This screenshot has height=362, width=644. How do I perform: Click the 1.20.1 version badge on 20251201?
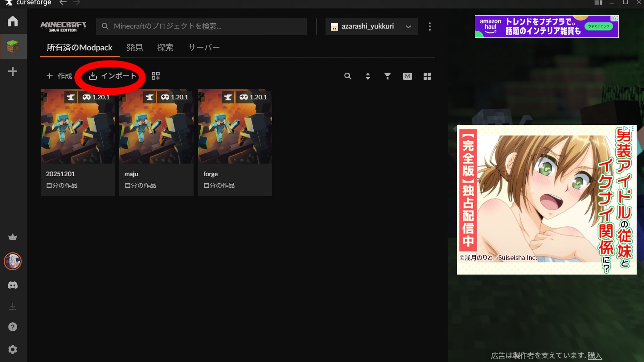click(x=96, y=97)
